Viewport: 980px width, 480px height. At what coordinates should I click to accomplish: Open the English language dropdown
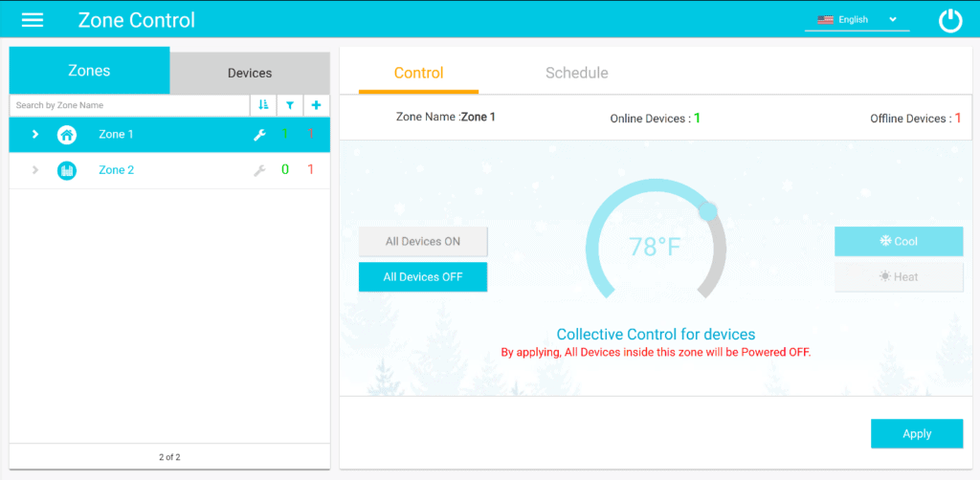point(857,20)
